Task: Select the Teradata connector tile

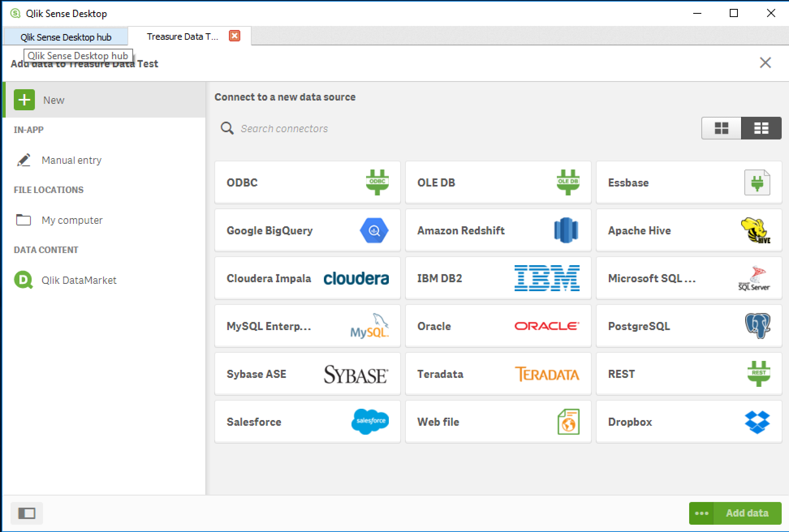Action: click(x=498, y=373)
